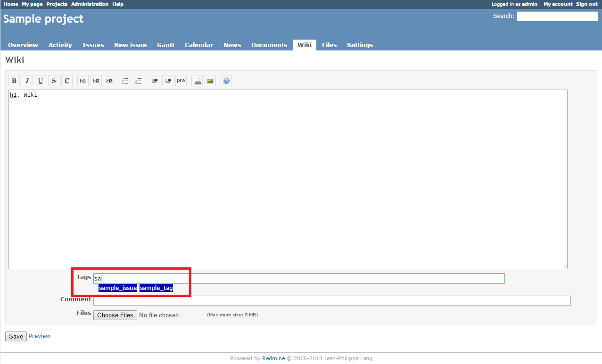
Task: Insert ordered numbered list
Action: pos(139,81)
